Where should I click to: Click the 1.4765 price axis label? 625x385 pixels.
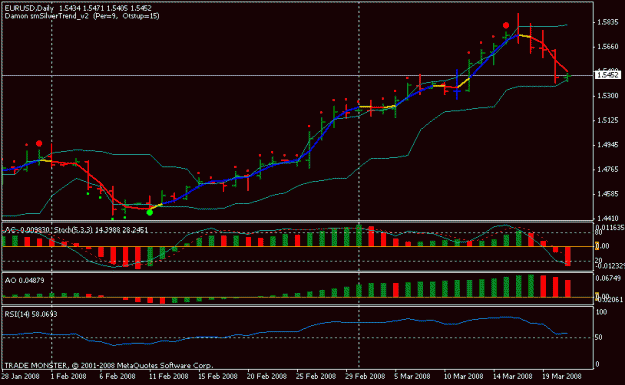coord(608,169)
